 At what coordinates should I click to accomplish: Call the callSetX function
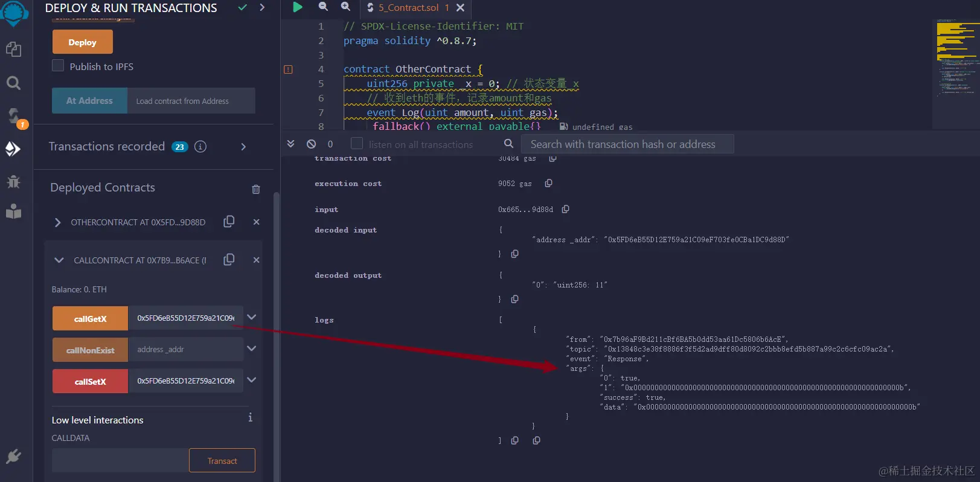(x=90, y=381)
